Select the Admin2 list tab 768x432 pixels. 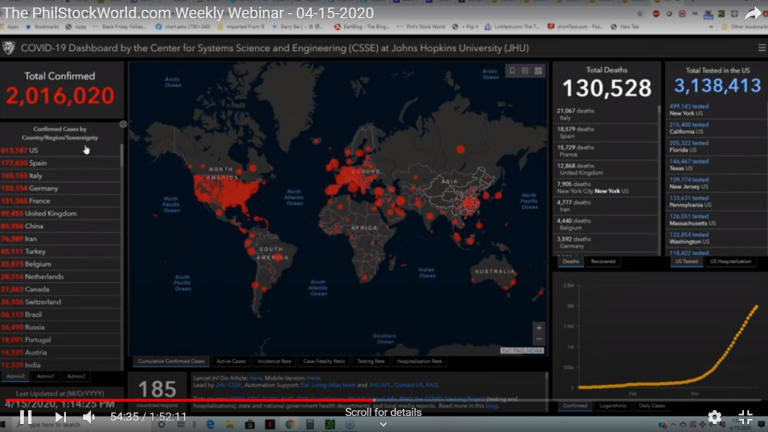pos(76,377)
